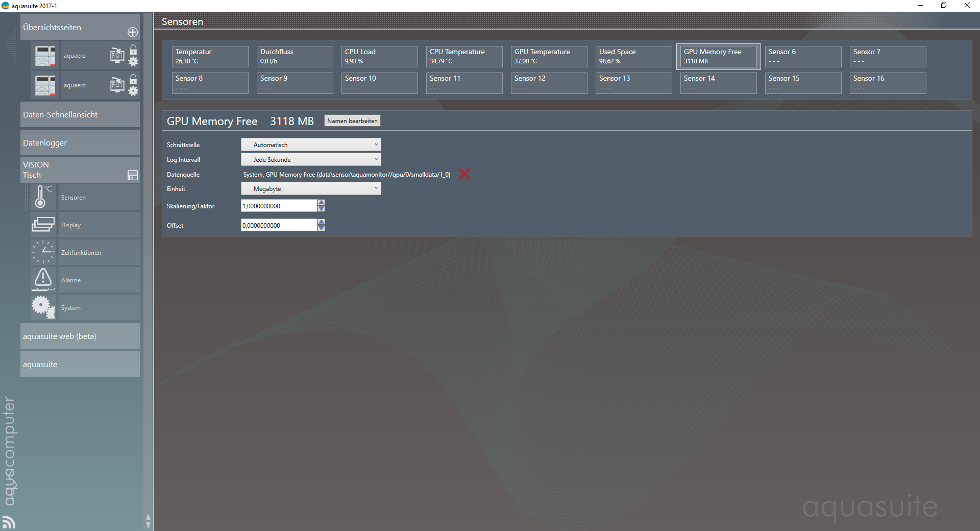Image resolution: width=980 pixels, height=531 pixels.
Task: Increase the Skalierung/Faktor value with the up arrow
Action: click(x=321, y=203)
